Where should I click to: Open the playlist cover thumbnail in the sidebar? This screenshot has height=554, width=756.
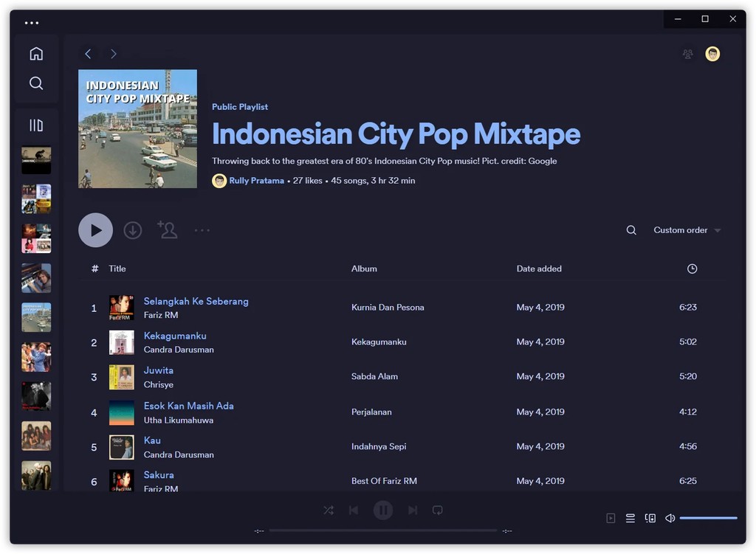(x=36, y=317)
